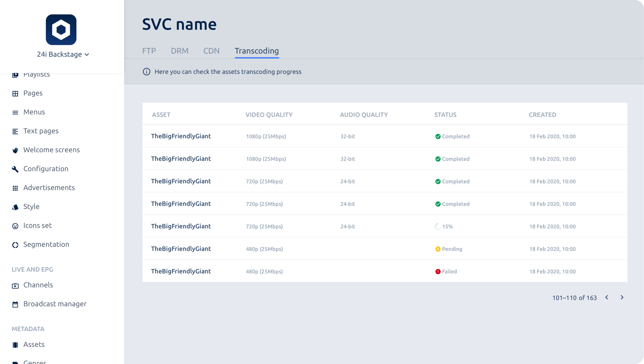This screenshot has height=364, width=644.
Task: Click the Channels TV icon
Action: (15, 285)
